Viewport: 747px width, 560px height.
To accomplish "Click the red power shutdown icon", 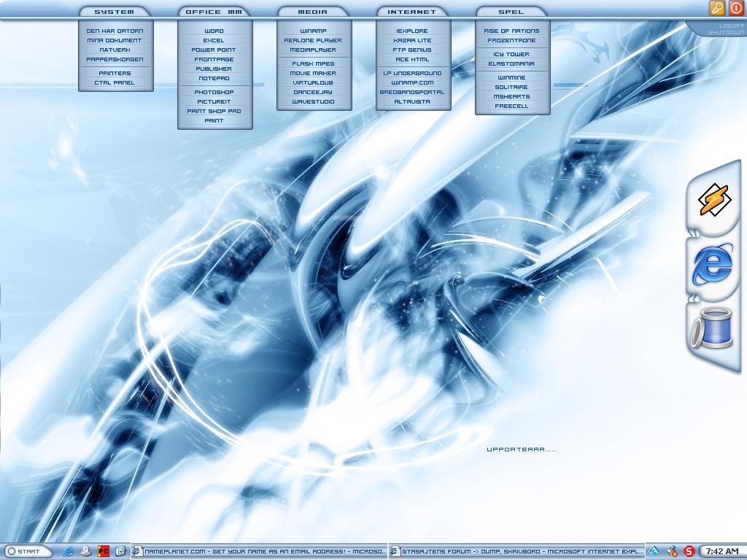I will click(x=736, y=8).
